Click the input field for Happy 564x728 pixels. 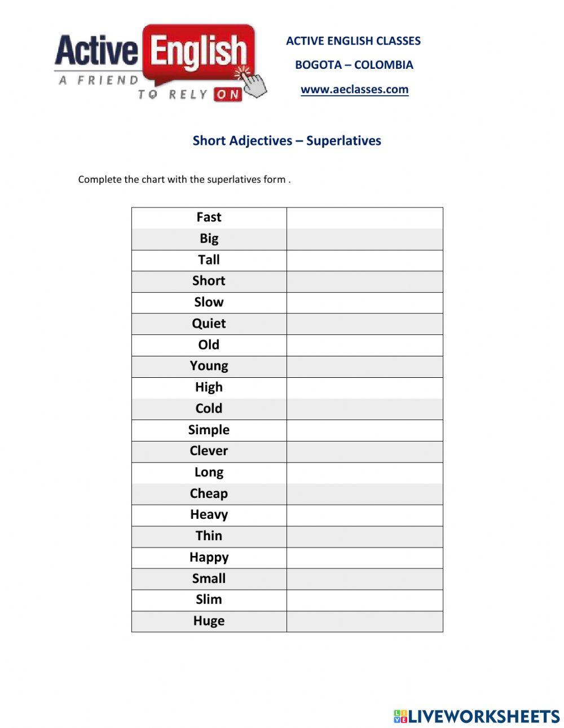point(364,558)
